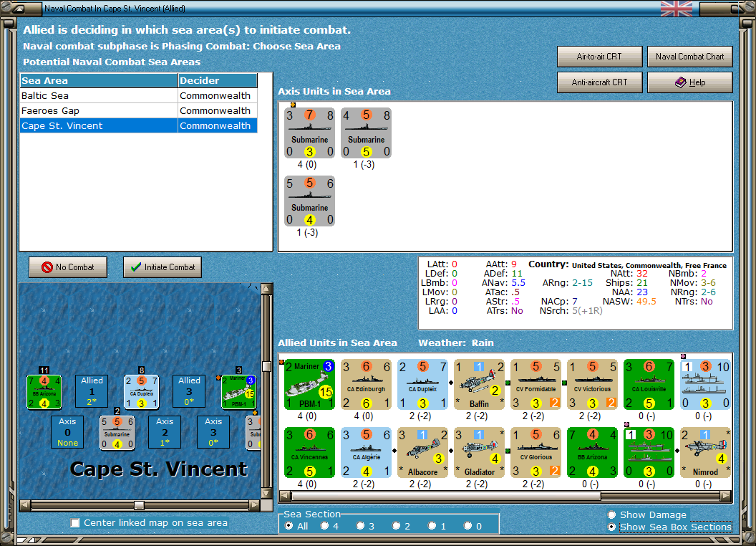Select the CA Dupleix counter in Allied units
756x546 pixels.
pos(423,385)
